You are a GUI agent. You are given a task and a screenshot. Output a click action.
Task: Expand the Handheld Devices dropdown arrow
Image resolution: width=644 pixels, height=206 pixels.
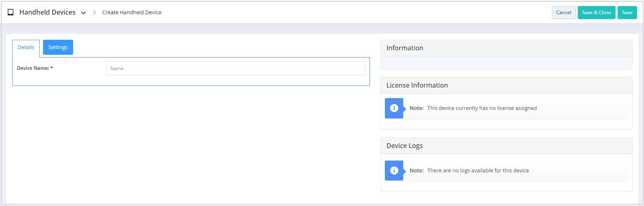(x=83, y=13)
